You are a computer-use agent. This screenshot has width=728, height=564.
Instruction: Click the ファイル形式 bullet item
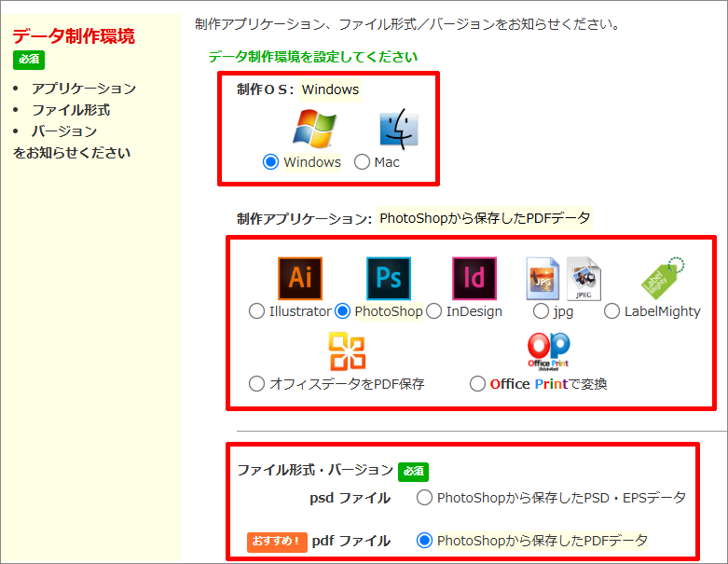click(x=71, y=110)
